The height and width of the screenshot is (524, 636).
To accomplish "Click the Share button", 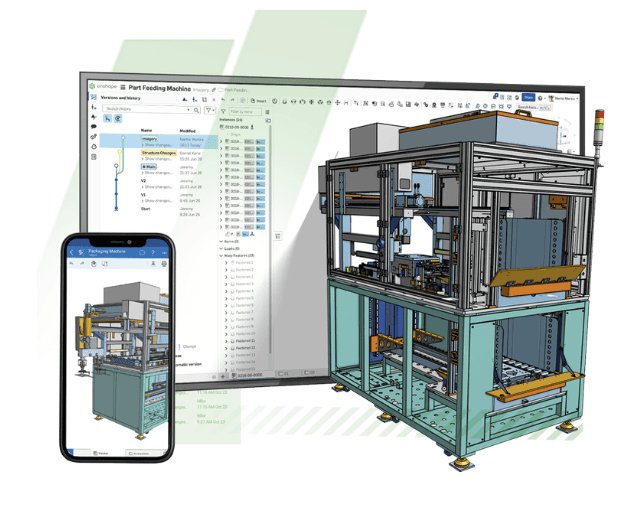I will 528,97.
